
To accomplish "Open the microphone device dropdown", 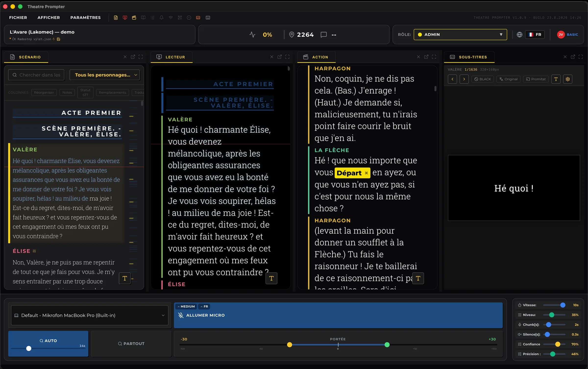I will [x=90, y=315].
